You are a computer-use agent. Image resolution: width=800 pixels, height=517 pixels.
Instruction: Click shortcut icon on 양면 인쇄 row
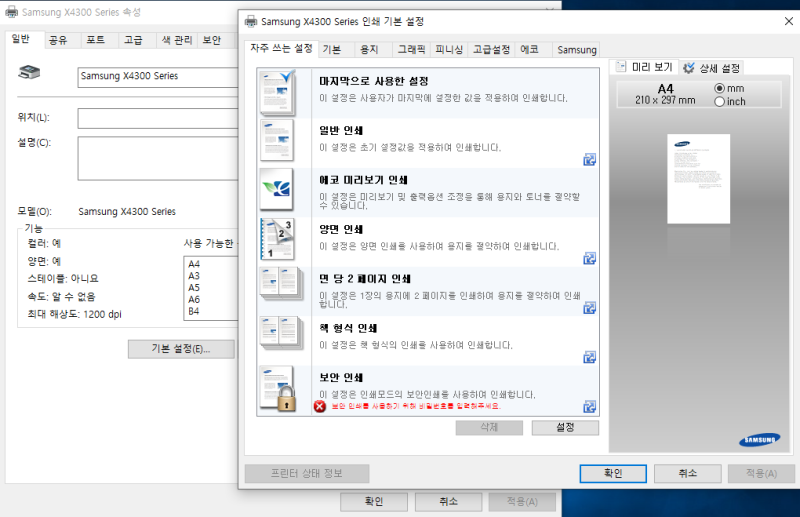coord(589,259)
